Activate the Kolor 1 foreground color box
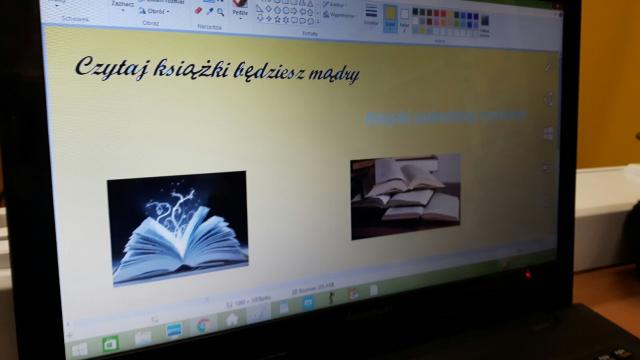Image resolution: width=640 pixels, height=360 pixels. 391,19
